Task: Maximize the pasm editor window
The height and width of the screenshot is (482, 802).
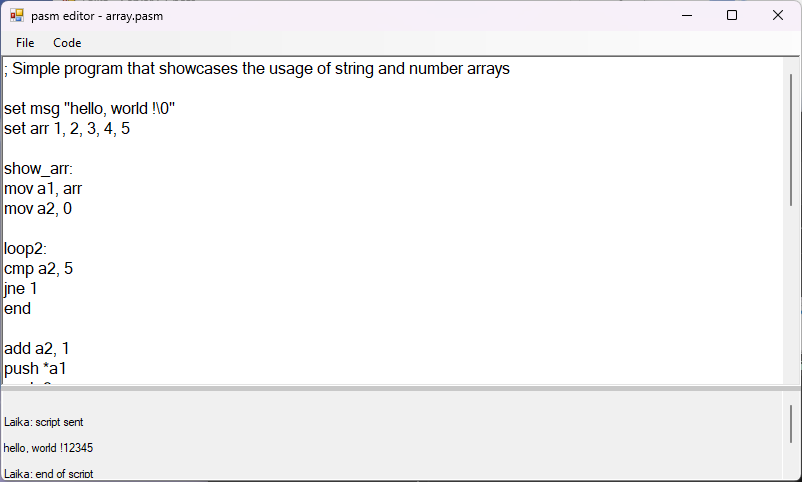Action: coord(732,15)
